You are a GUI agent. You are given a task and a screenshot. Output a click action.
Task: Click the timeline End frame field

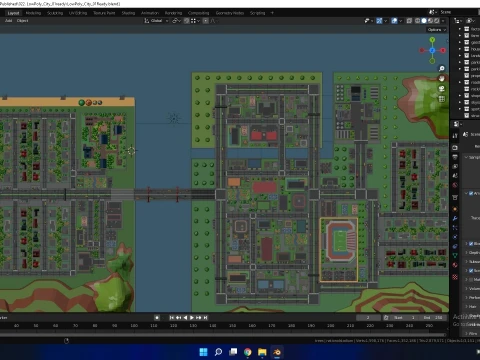coord(433,318)
